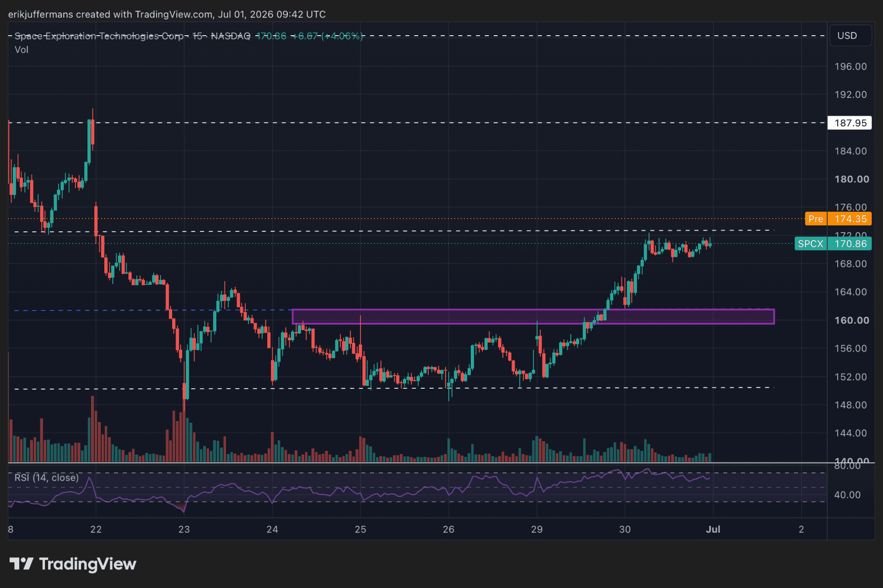Click the RSI (14, close) indicator label

[x=47, y=477]
